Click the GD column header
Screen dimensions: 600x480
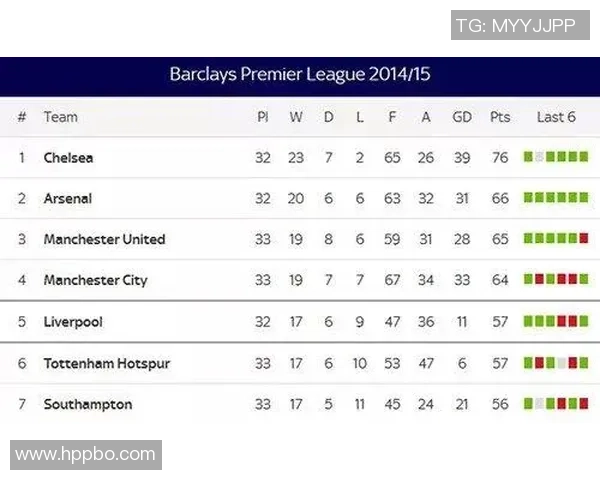(x=462, y=117)
